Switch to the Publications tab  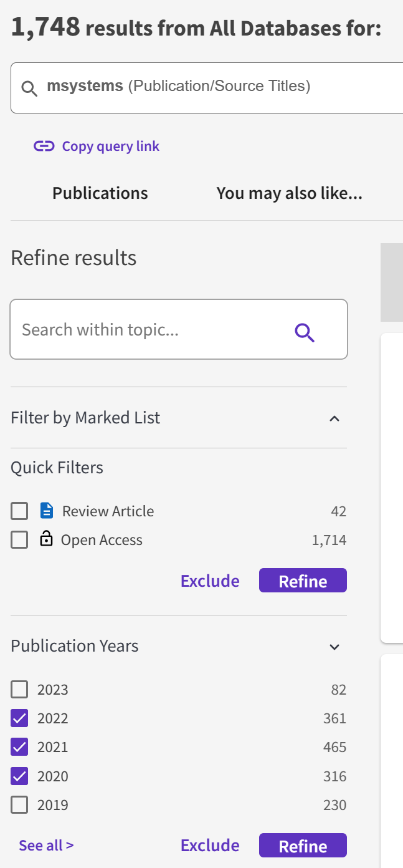100,193
